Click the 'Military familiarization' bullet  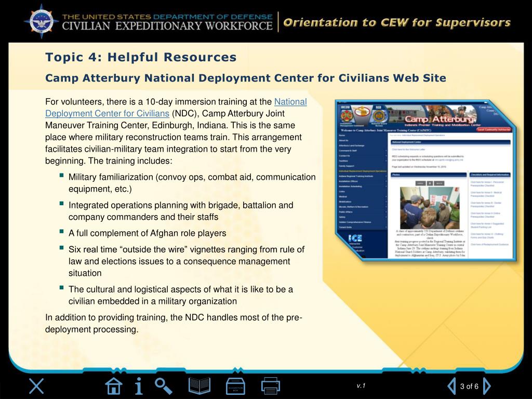coord(192,183)
